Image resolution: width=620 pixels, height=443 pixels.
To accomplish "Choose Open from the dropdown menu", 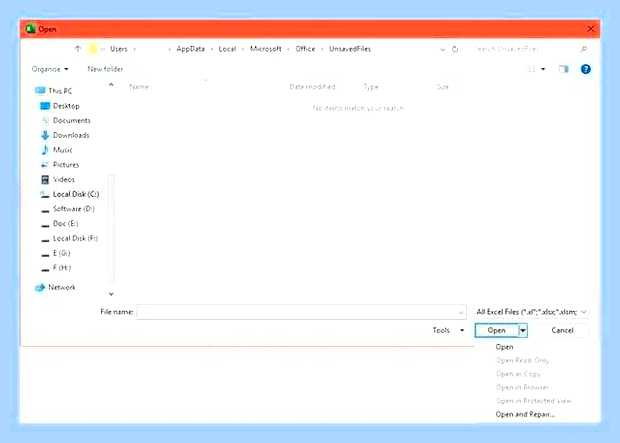I will click(x=504, y=347).
